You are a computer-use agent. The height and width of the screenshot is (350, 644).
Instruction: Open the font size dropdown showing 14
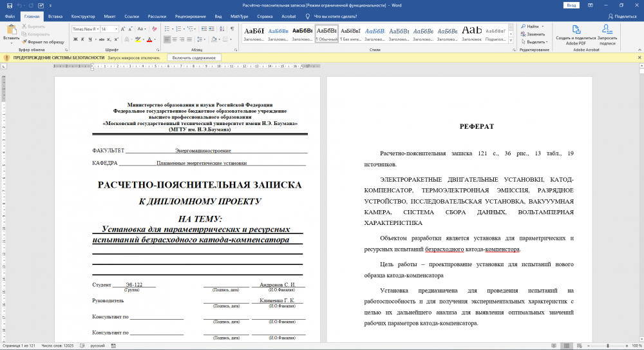coord(117,29)
